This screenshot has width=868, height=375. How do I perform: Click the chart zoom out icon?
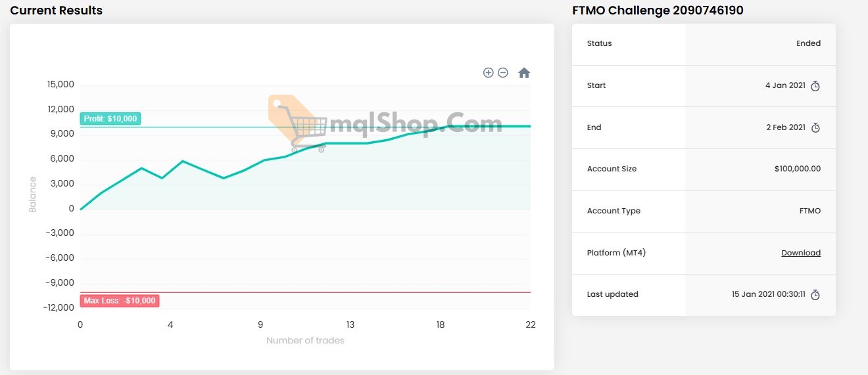point(503,73)
